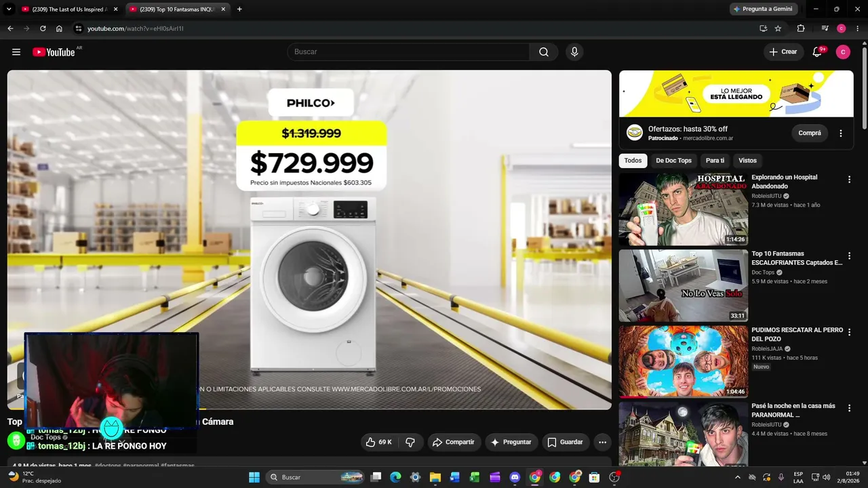Open options for Top 10 Fantasmas ESCALOFRIANTES

(x=849, y=256)
